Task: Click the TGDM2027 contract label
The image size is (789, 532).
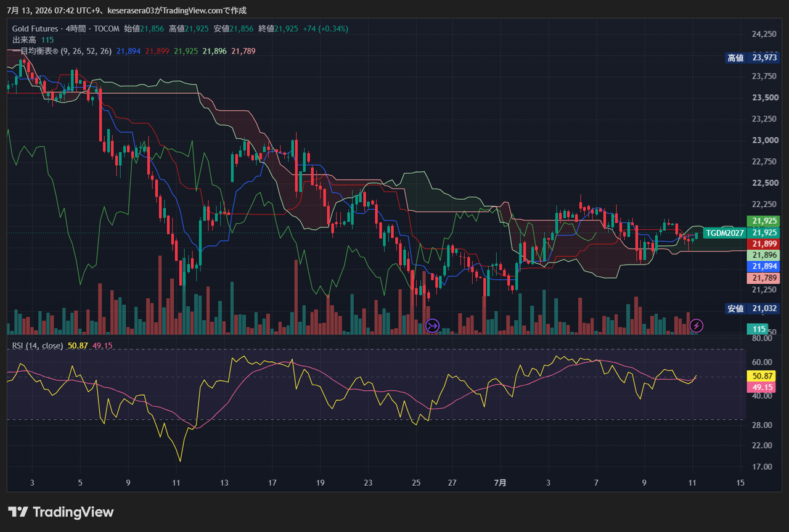Action: [725, 233]
